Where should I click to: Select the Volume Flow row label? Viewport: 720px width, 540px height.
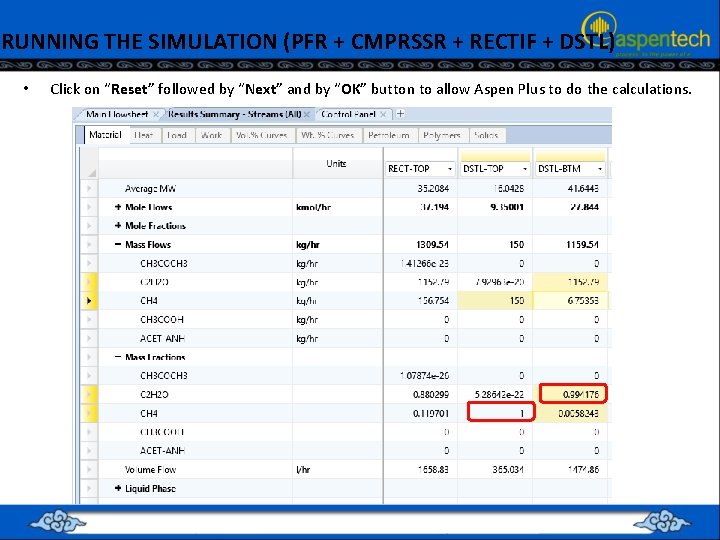pos(150,470)
